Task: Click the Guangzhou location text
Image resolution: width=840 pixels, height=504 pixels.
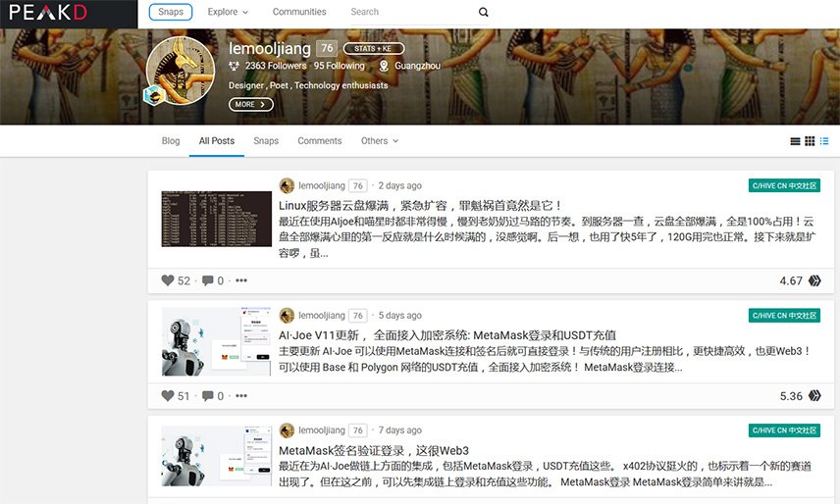Action: [x=417, y=66]
